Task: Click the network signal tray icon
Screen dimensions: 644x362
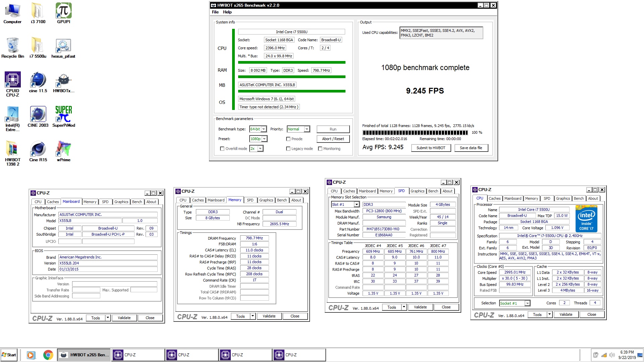Action: (604, 355)
